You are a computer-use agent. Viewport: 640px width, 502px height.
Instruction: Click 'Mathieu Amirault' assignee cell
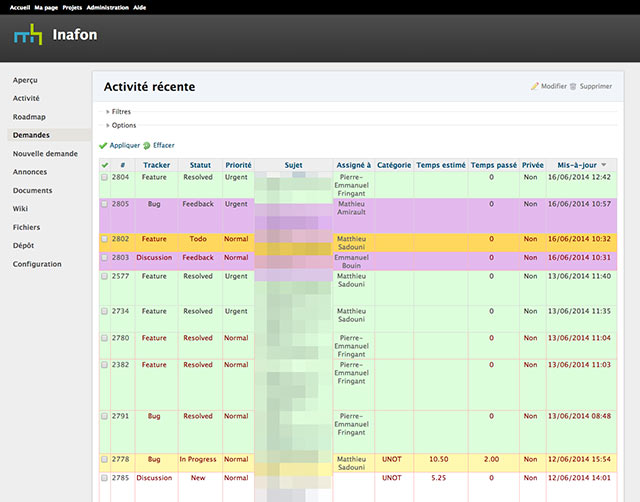(351, 208)
